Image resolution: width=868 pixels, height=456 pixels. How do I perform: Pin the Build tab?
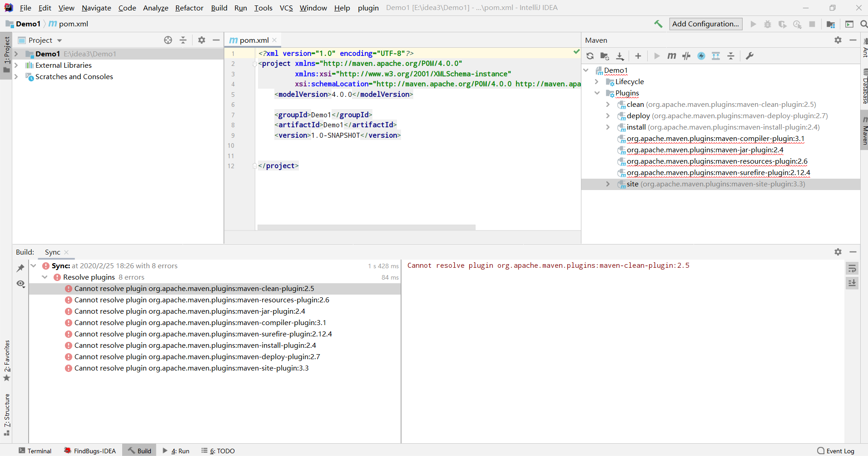[x=20, y=268]
